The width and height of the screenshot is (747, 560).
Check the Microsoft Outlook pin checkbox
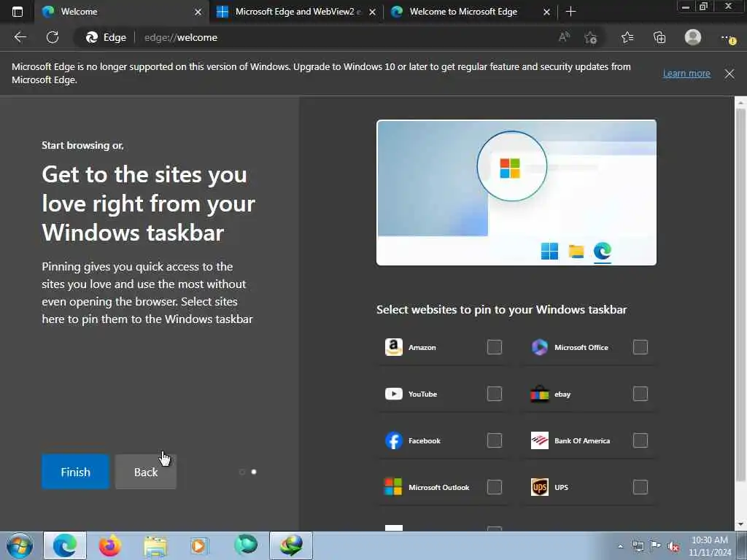click(x=495, y=487)
